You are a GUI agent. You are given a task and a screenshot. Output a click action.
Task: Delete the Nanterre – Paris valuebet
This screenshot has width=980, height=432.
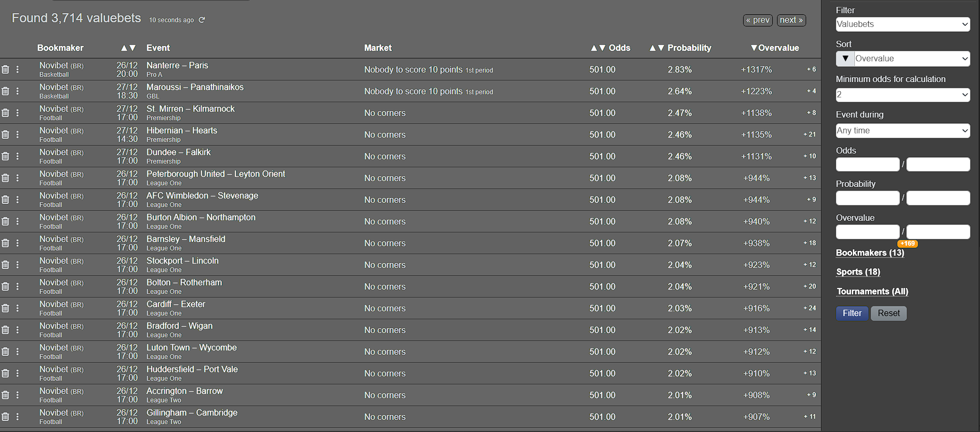click(x=5, y=69)
